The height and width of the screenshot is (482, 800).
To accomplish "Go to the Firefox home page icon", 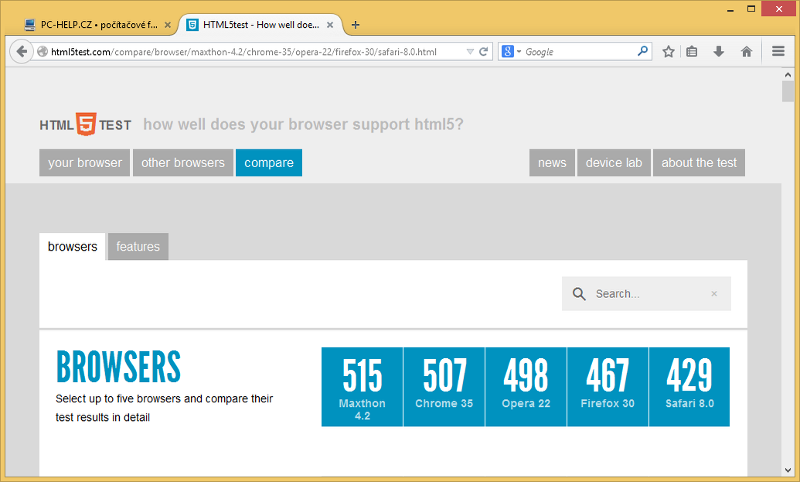I will (x=746, y=52).
